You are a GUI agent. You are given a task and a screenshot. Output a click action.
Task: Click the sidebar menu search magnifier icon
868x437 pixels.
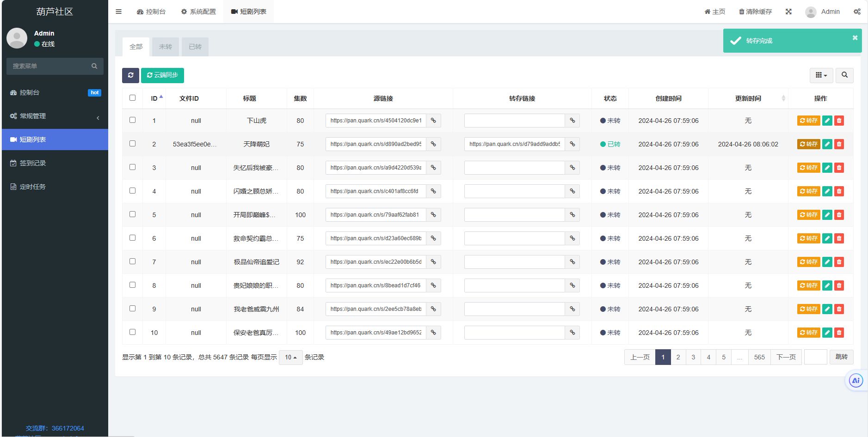click(x=94, y=66)
